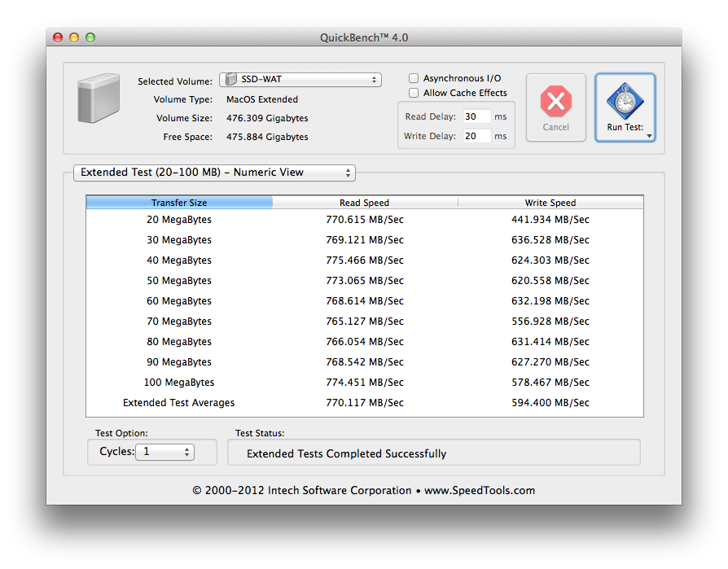
Task: Click read speed value 773.065 MB/Sec
Action: (x=365, y=281)
